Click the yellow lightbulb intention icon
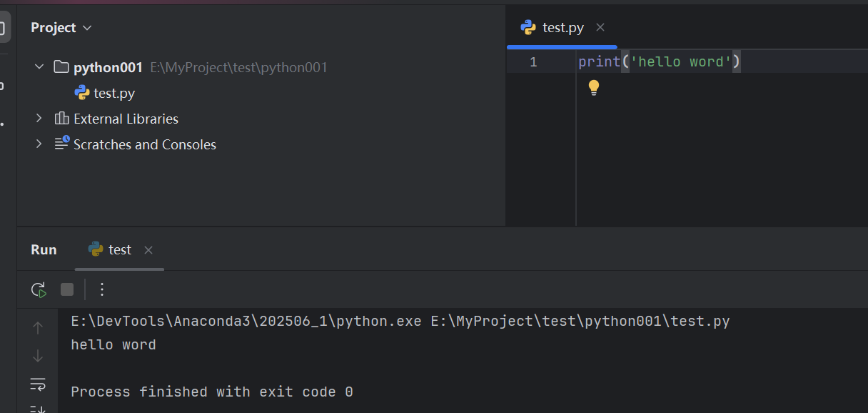This screenshot has height=413, width=868. [x=593, y=88]
